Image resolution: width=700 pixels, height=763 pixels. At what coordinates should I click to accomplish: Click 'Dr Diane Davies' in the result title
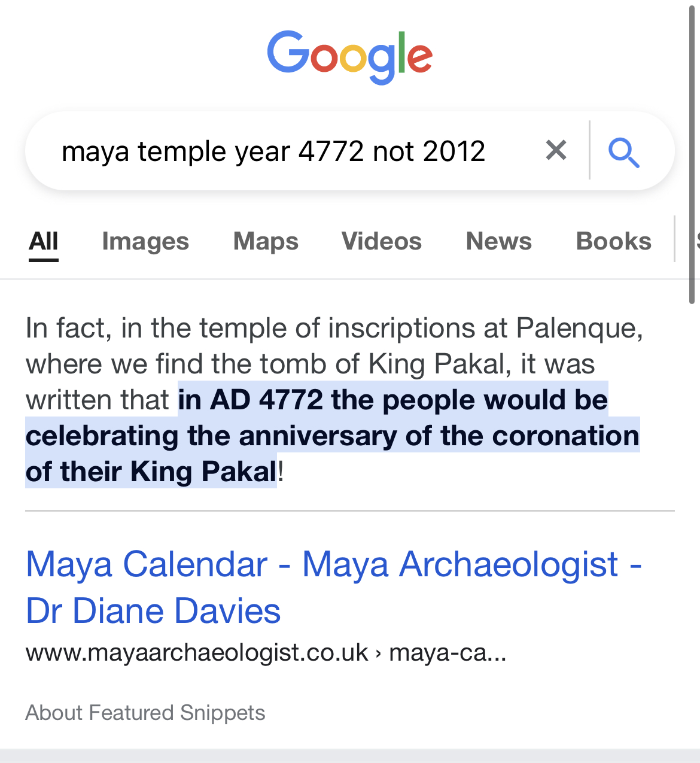(153, 611)
